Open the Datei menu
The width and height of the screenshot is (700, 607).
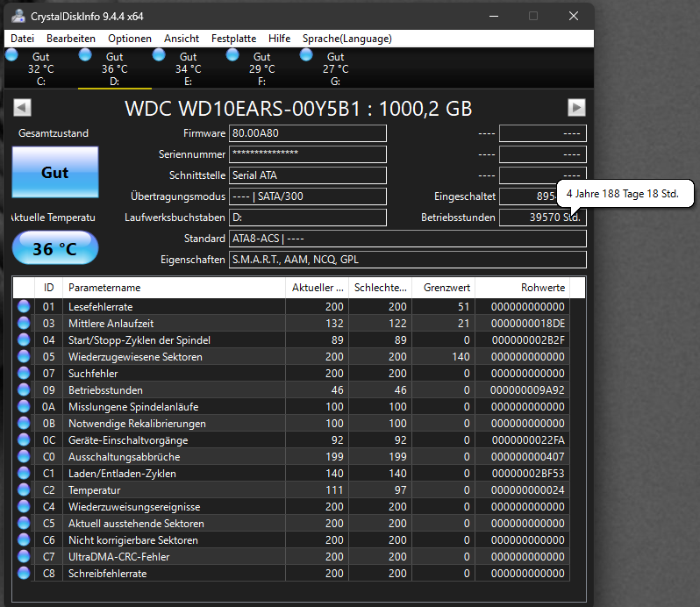(22, 39)
